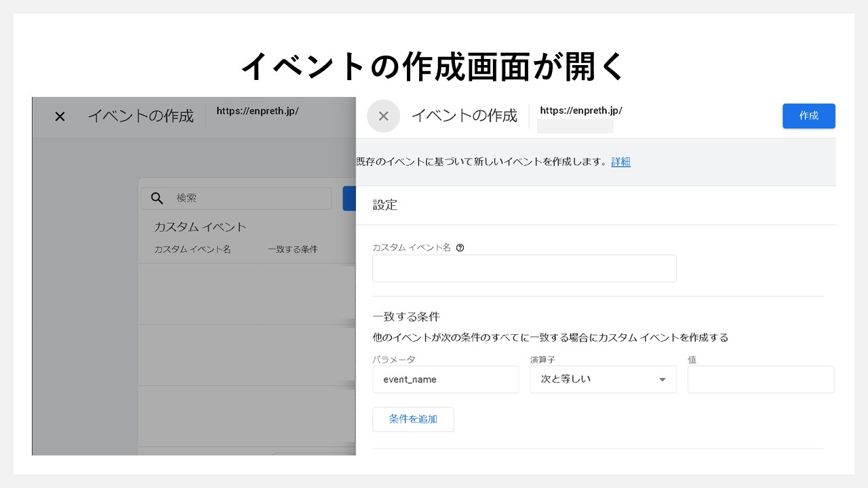This screenshot has width=868, height=488.
Task: Focus the カスタム イベント名 text field
Action: [524, 268]
